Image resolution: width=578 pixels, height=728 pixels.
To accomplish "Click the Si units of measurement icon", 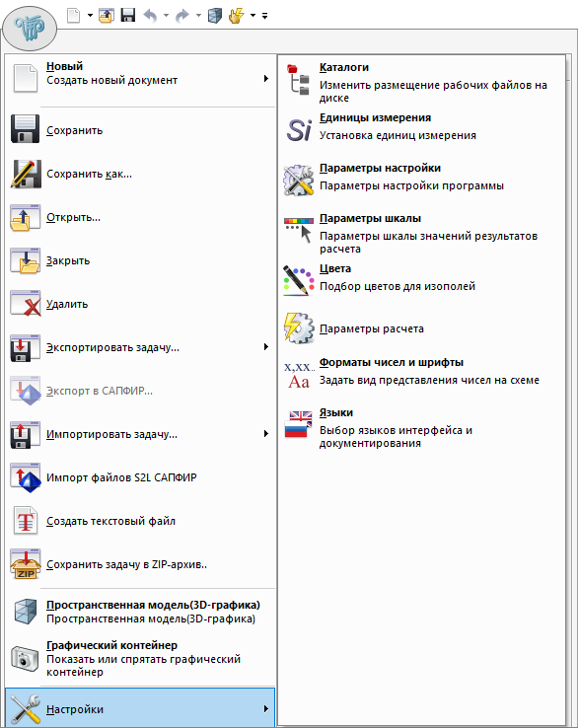I will (299, 130).
